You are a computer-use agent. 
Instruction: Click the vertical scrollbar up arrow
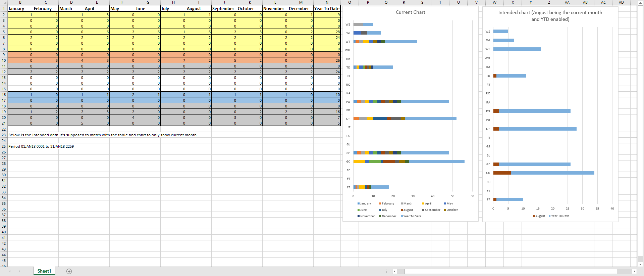[x=640, y=2]
